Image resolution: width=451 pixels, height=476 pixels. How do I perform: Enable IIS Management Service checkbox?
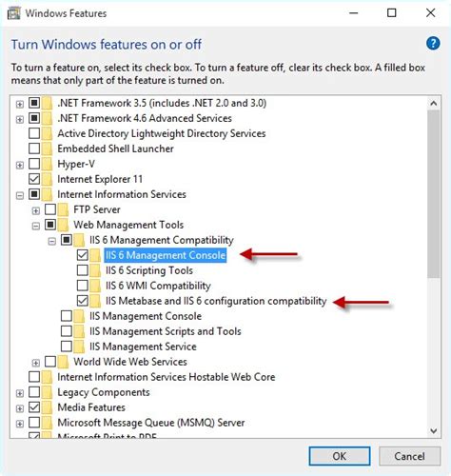[67, 347]
